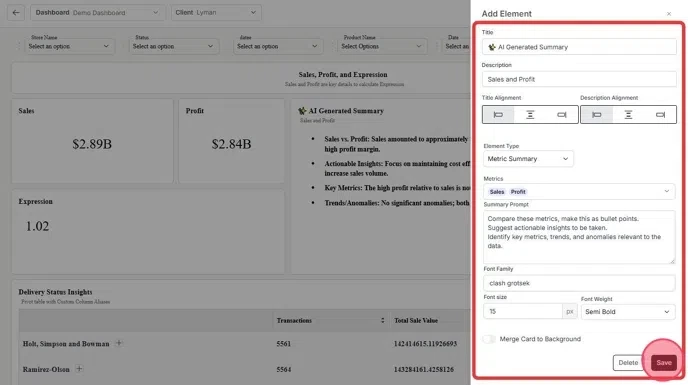The width and height of the screenshot is (688, 385).
Task: Set description alignment to center
Action: 628,115
